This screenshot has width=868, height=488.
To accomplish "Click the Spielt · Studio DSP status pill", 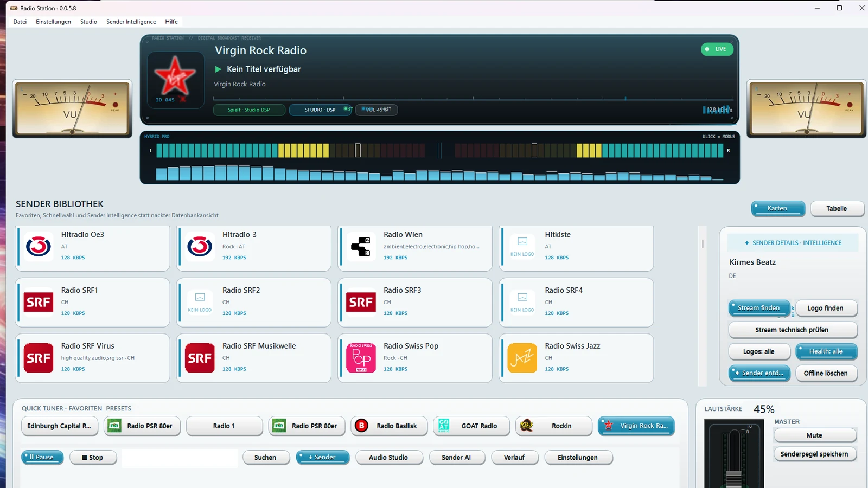I will [249, 110].
